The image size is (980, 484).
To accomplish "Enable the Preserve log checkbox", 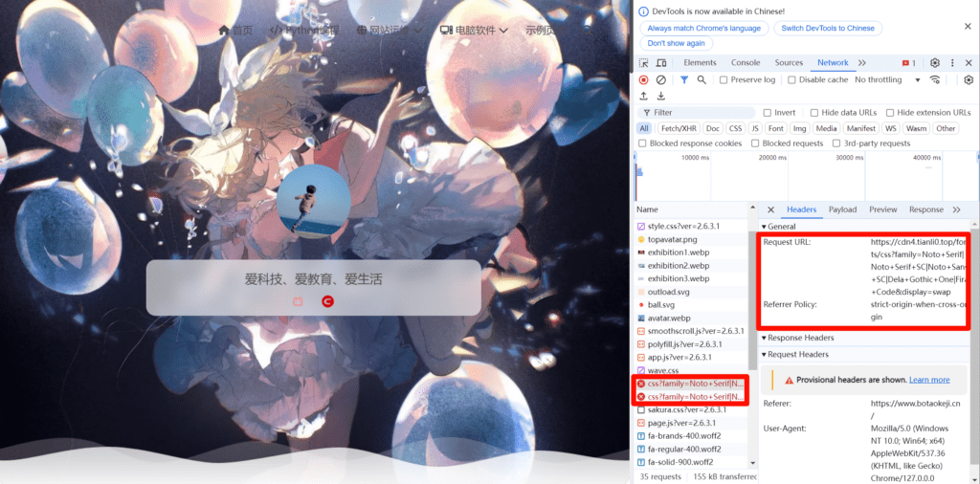I will tap(724, 80).
